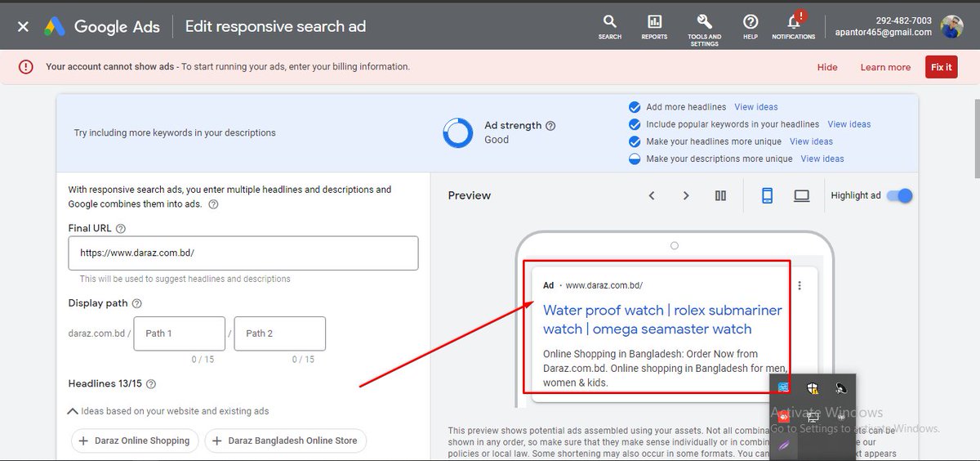Screen dimensions: 980x461
Task: Collapse 'Ideas based on your website' section
Action: pos(73,411)
